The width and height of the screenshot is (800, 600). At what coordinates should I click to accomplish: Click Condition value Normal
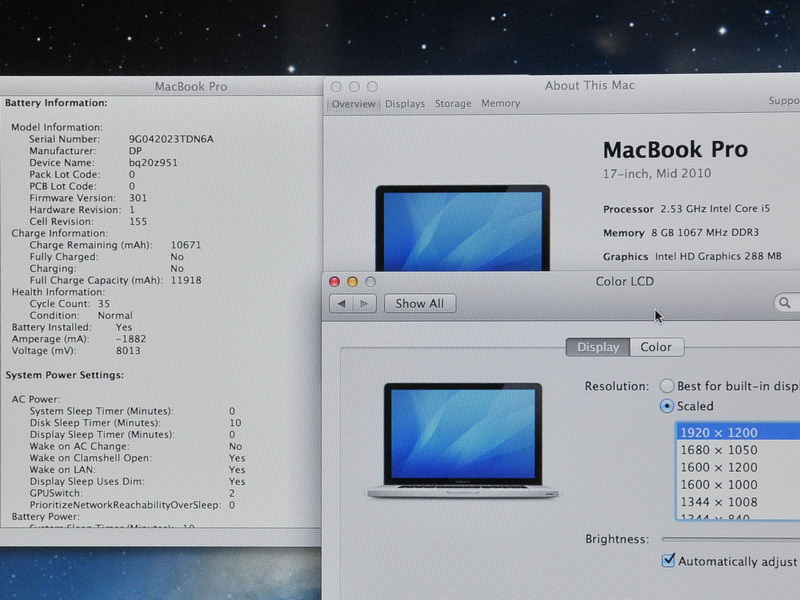(115, 315)
